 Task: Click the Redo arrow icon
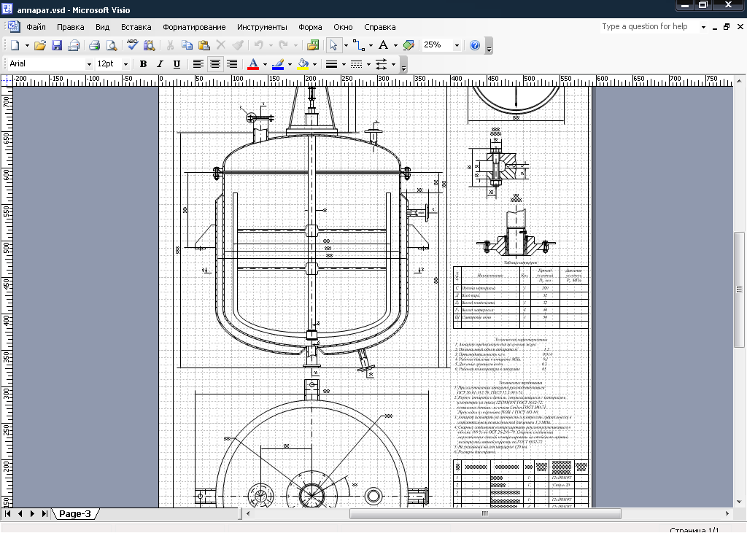(x=284, y=45)
